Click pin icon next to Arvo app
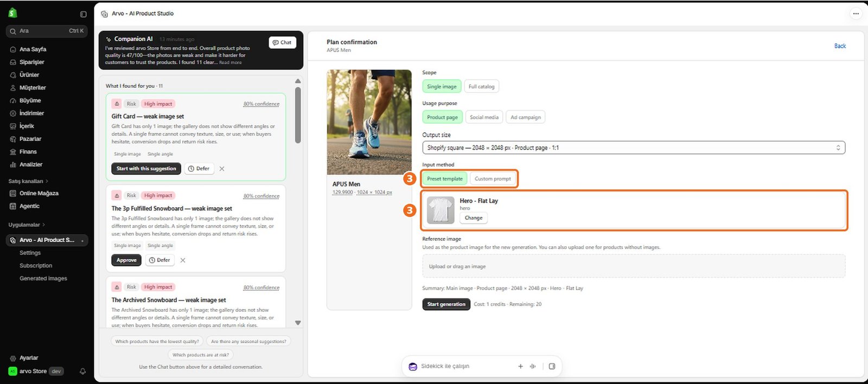The width and height of the screenshot is (868, 384). (82, 240)
